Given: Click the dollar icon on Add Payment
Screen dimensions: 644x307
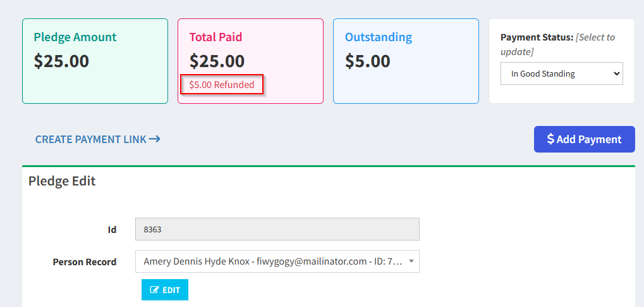Looking at the screenshot, I should (x=550, y=139).
